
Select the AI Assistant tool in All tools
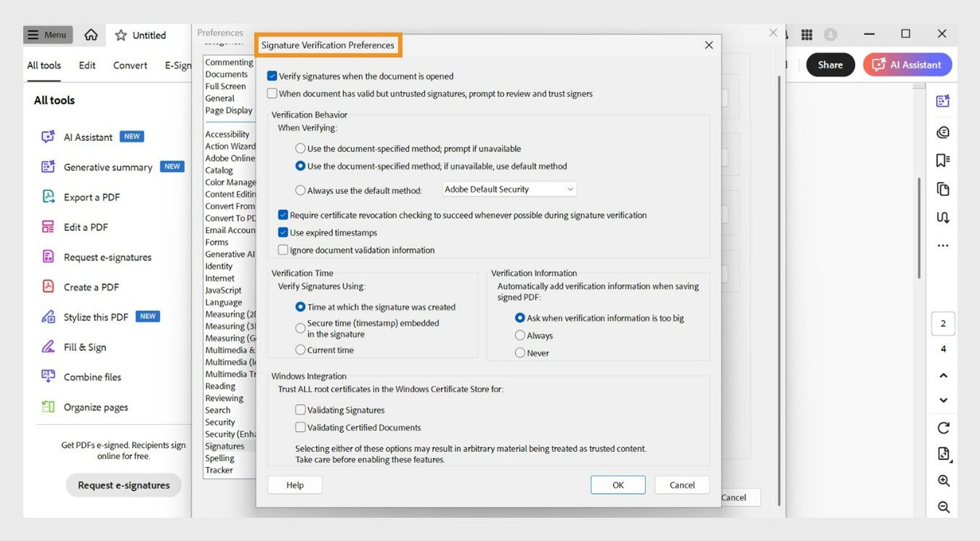tap(87, 137)
